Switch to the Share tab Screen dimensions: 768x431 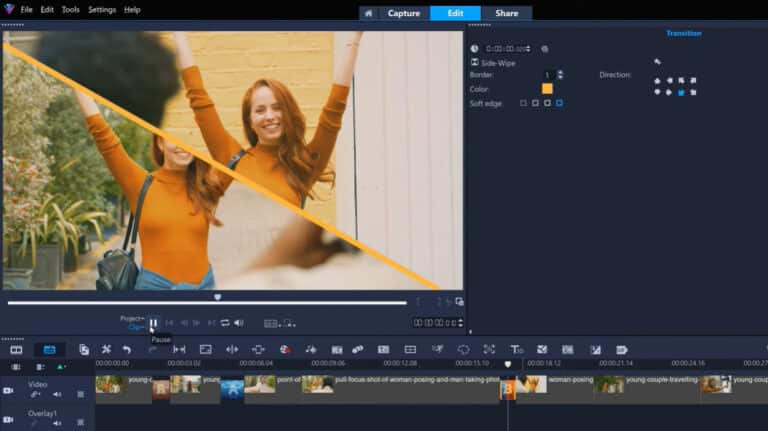506,13
